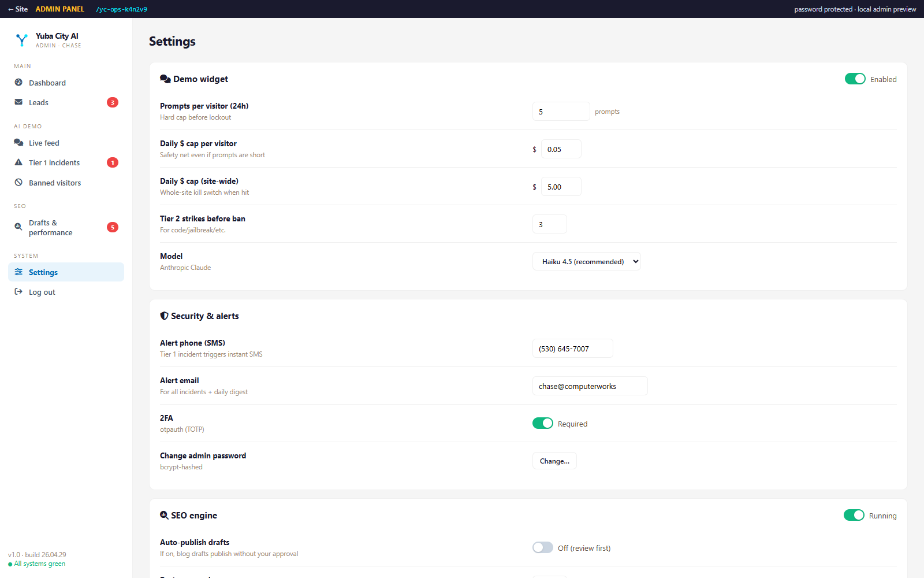
Task: Click the site-wide daily $ cap field
Action: (x=561, y=187)
